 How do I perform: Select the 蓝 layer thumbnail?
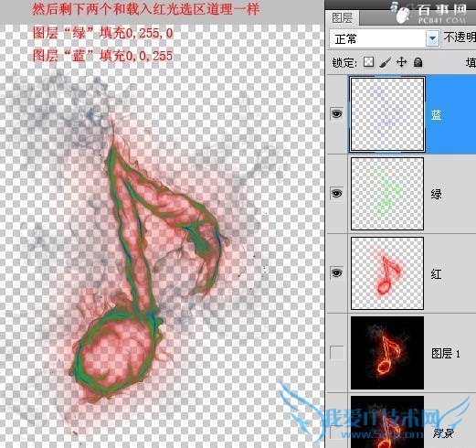387,114
